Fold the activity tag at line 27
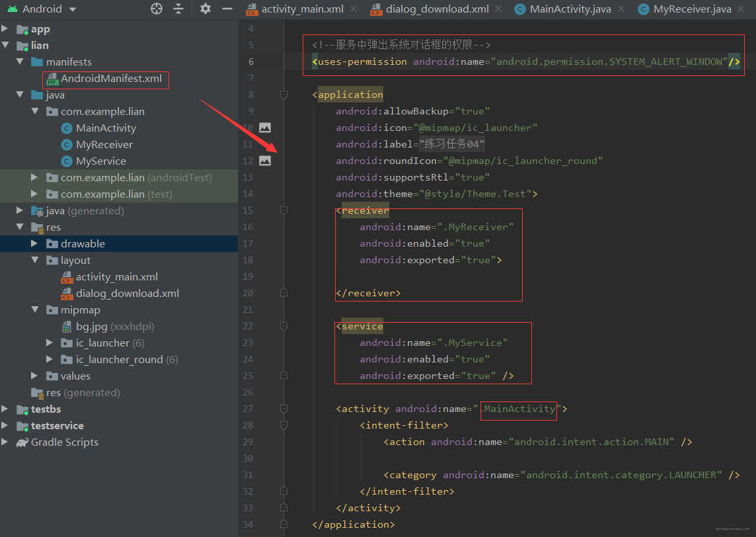This screenshot has height=537, width=756. 284,409
